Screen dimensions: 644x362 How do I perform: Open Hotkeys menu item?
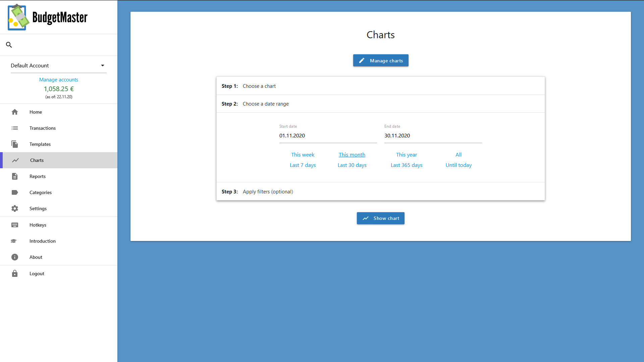tap(59, 225)
